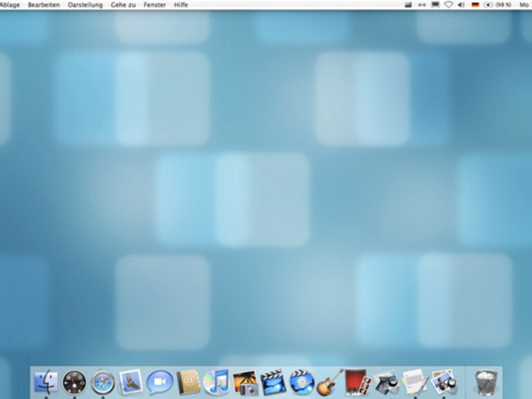Launch Dashboard from the Dock
532x399 pixels.
pos(75,382)
